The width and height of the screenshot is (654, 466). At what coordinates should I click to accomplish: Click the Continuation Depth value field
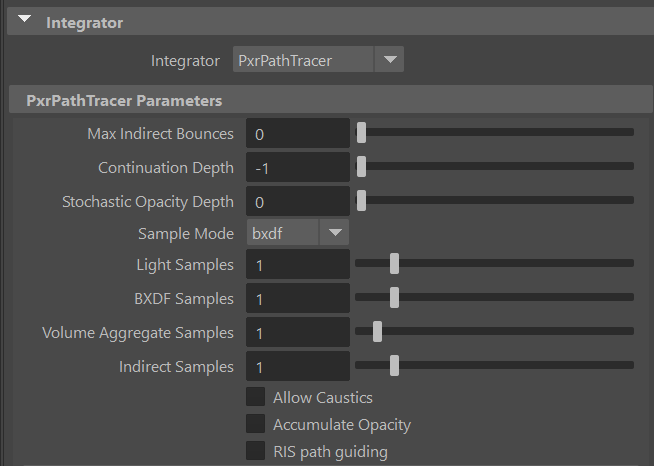298,168
